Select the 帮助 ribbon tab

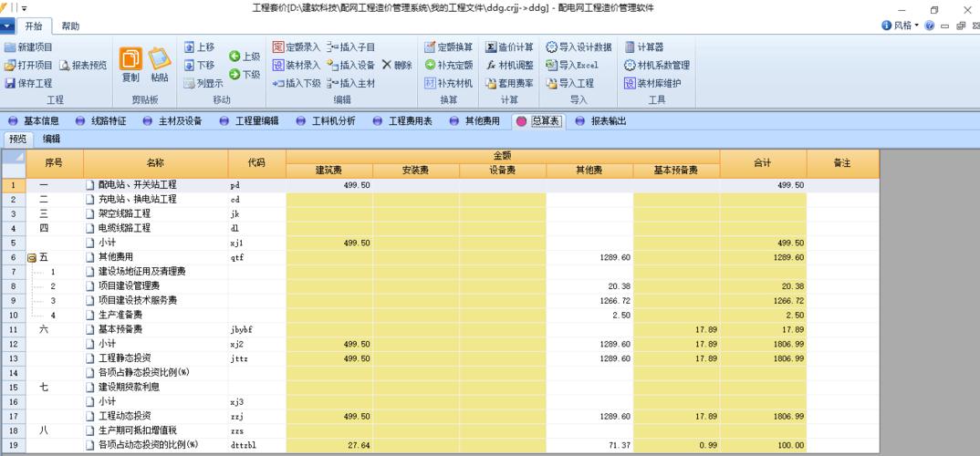coord(70,26)
